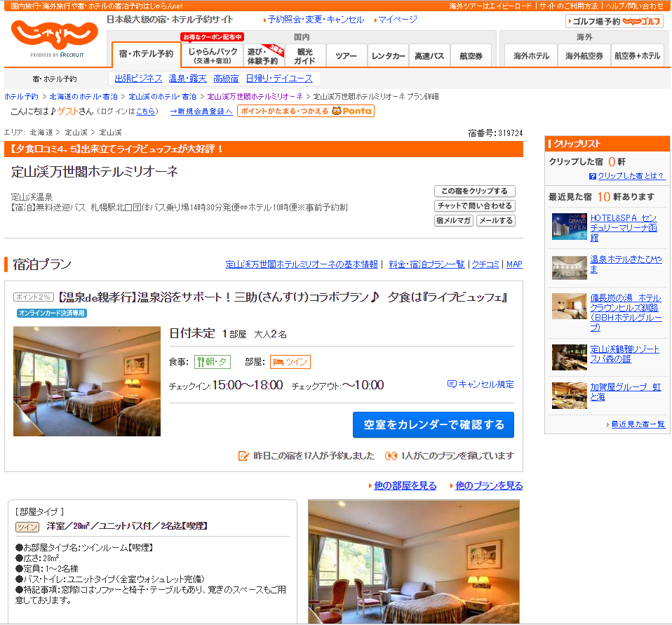This screenshot has height=625, width=672.
Task: Click the 高級宿 link
Action: [x=227, y=79]
